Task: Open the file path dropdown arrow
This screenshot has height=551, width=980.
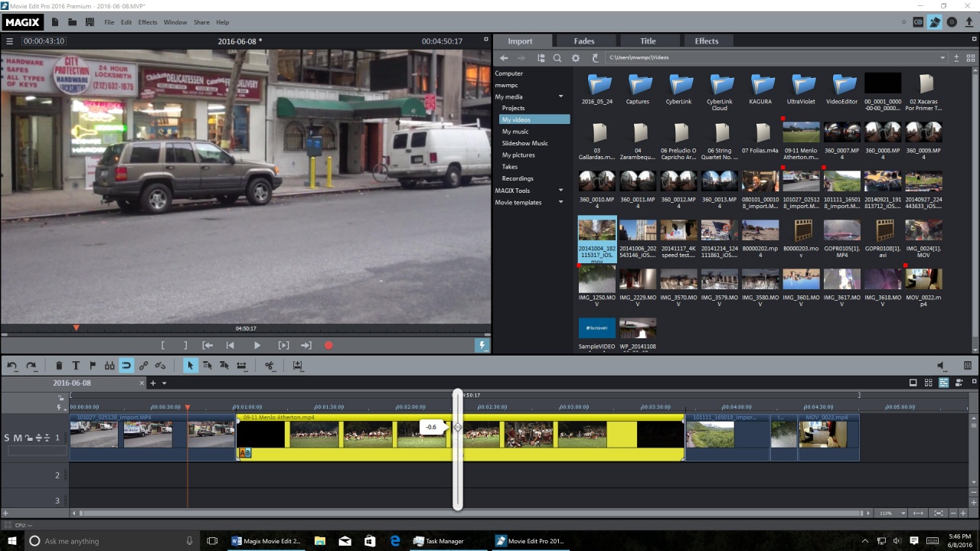Action: pos(942,58)
